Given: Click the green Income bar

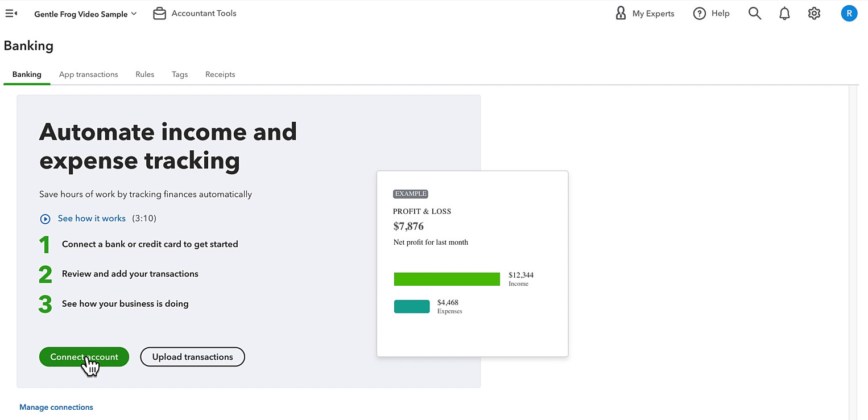Looking at the screenshot, I should coord(447,279).
